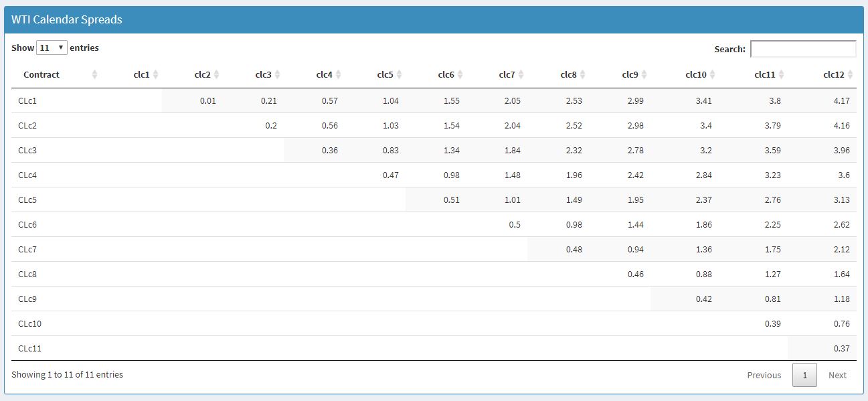Click value 0.47 in CLc4 row
This screenshot has height=401, width=868.
tap(391, 175)
